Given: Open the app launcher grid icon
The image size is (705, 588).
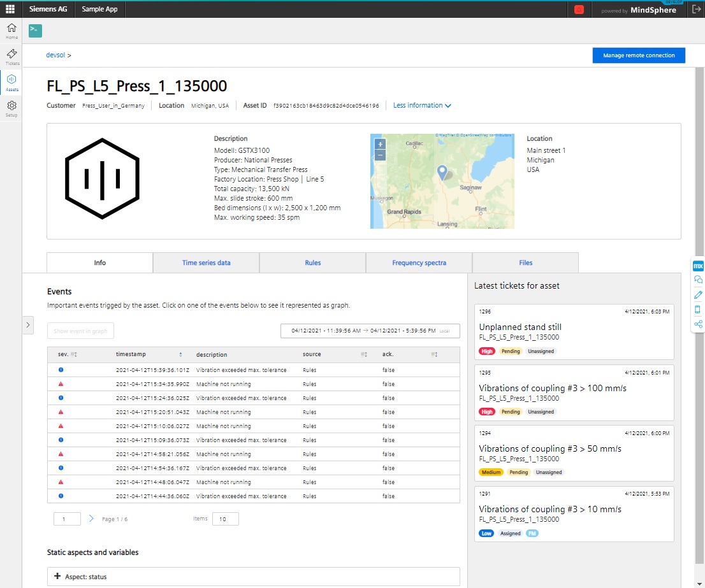Looking at the screenshot, I should tap(10, 10).
